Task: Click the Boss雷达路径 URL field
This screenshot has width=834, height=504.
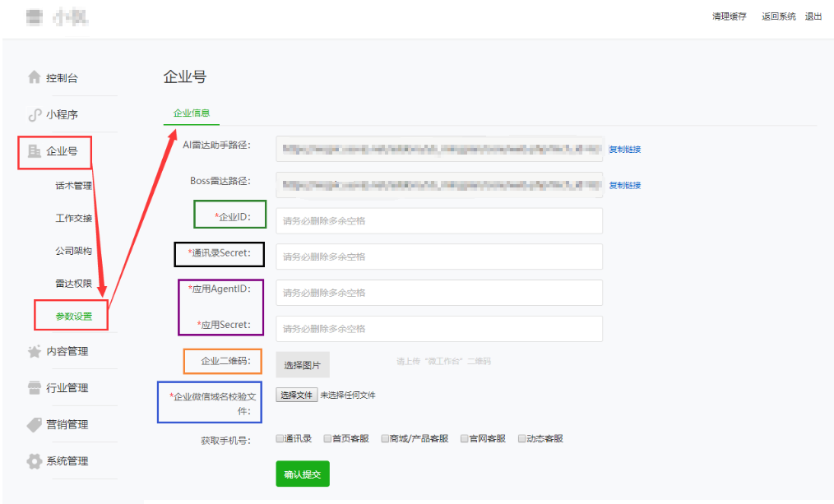Action: [439, 185]
